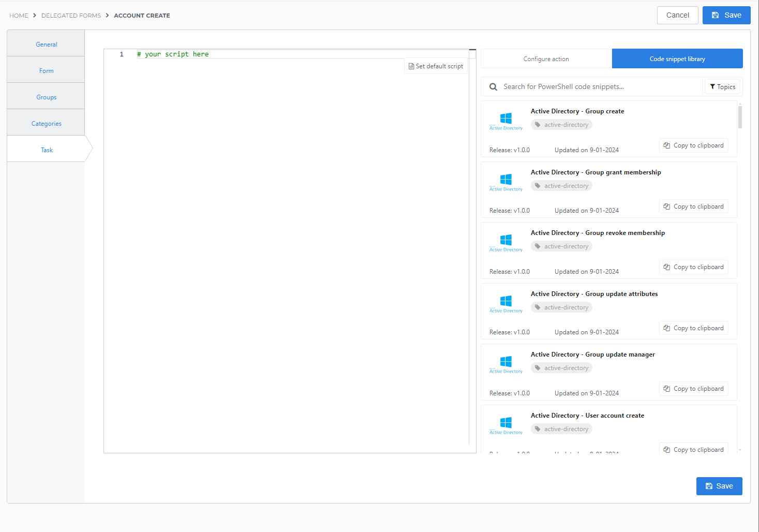Click the tag icon on Group update attributes snippet

click(538, 307)
